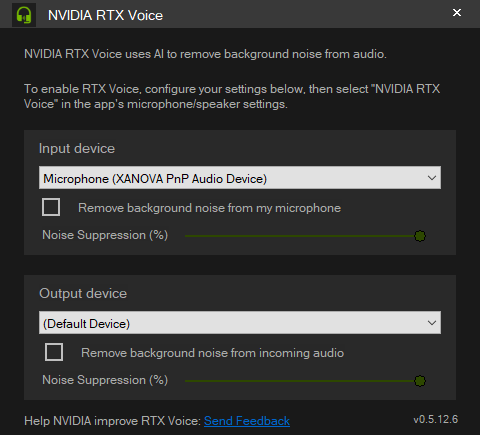This screenshot has height=435, width=480.
Task: Expand the input device chevron arrow
Action: pos(432,178)
